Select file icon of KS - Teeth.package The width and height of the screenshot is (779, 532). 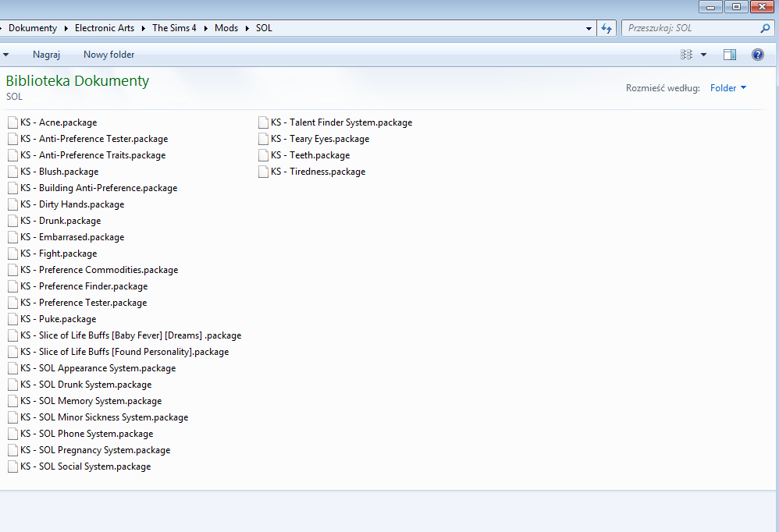click(263, 155)
